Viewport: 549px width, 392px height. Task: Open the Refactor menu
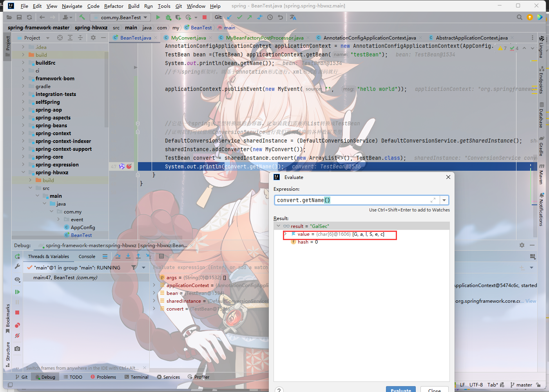[x=114, y=6]
